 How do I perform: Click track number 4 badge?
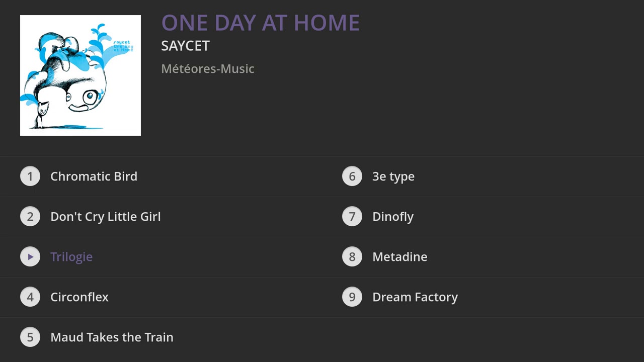pos(30,297)
